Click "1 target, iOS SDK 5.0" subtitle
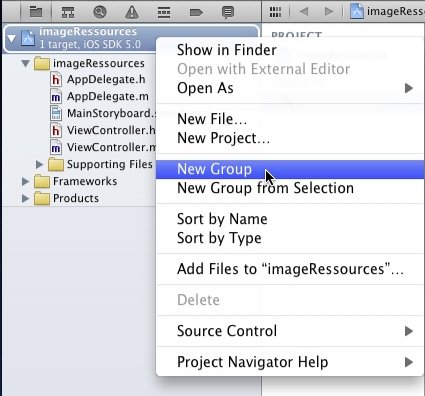 tap(90, 44)
